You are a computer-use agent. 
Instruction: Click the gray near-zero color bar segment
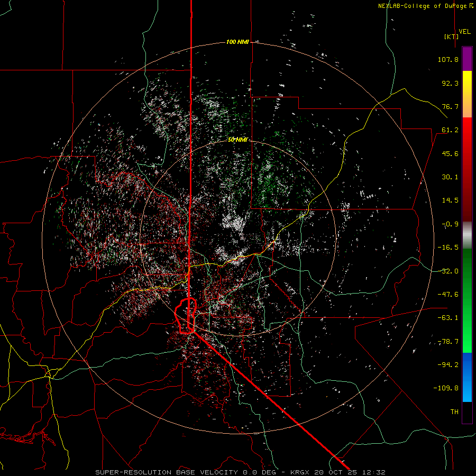pos(467,235)
